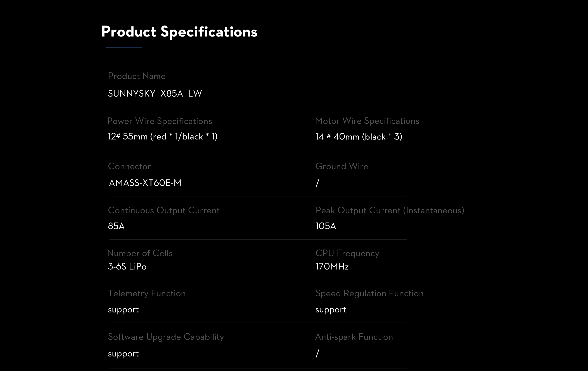Select the 105A peak current value
Screen dimensions: 588x371
pyautogui.click(x=326, y=226)
